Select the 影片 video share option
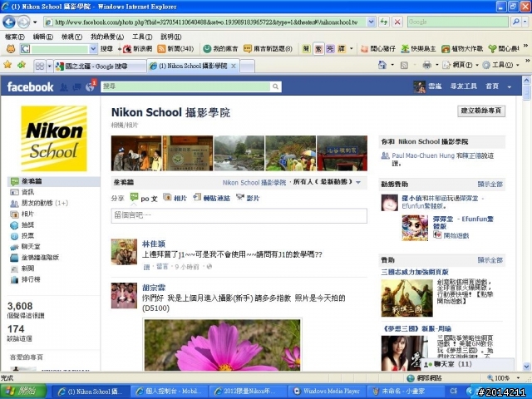Image resolution: width=532 pixels, height=399 pixels. pos(248,198)
